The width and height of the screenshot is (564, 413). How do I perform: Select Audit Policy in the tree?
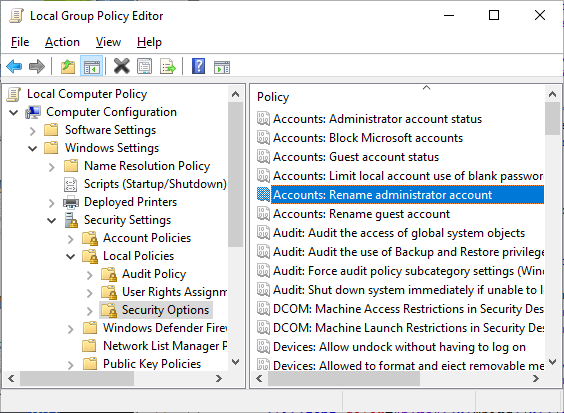(x=154, y=274)
